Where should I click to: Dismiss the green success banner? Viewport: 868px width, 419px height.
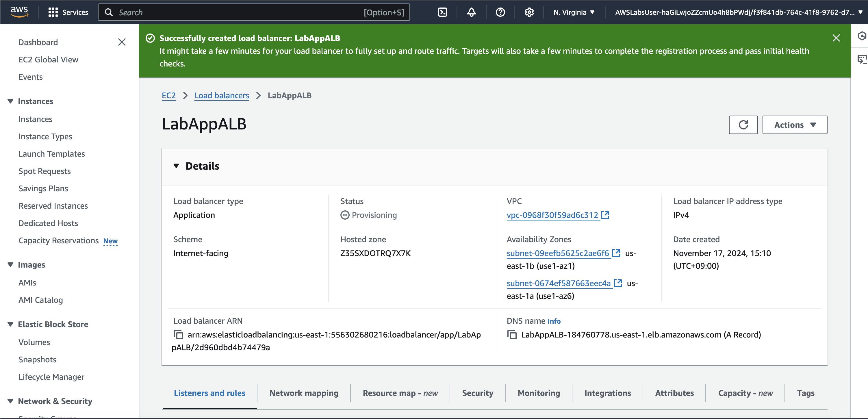[x=836, y=38]
